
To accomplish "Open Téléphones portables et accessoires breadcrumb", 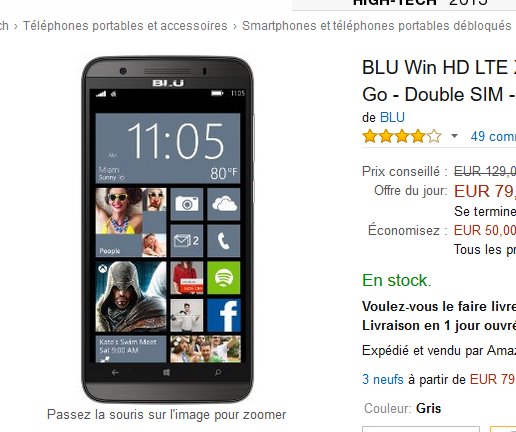I will [125, 26].
